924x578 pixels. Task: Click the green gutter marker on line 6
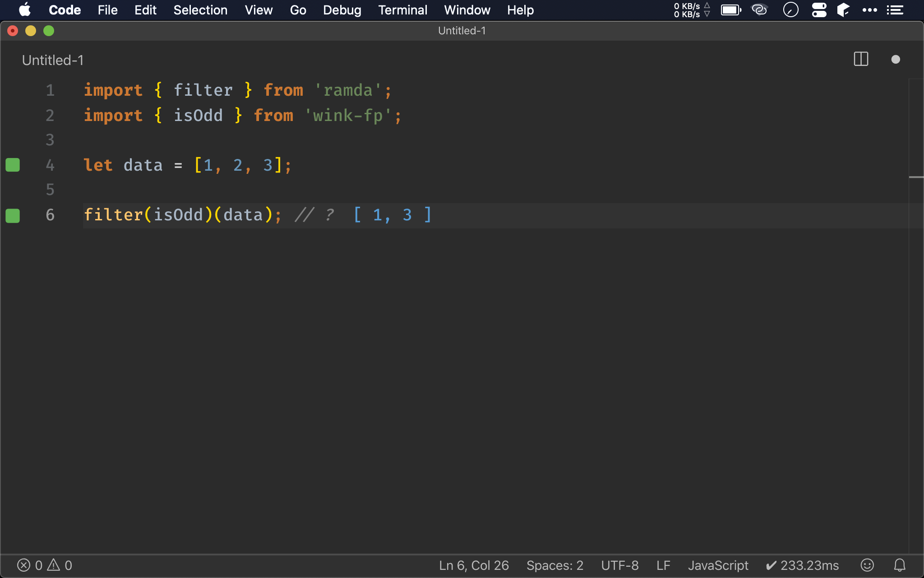pos(13,215)
